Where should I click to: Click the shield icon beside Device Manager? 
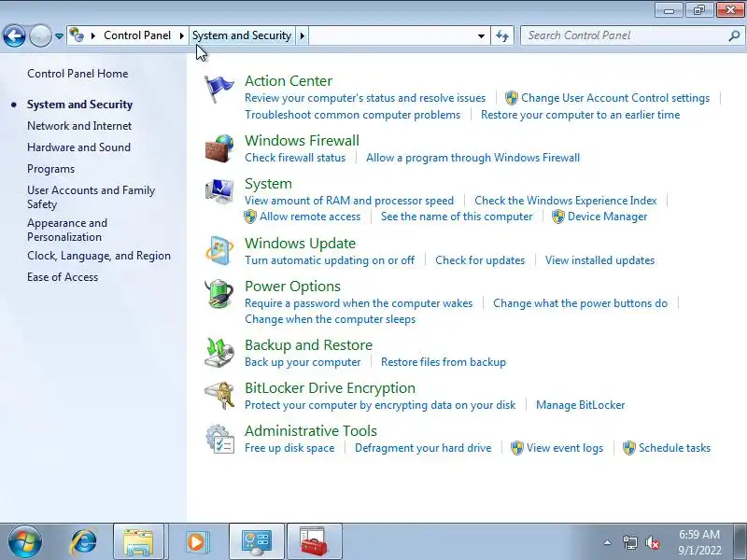point(557,217)
